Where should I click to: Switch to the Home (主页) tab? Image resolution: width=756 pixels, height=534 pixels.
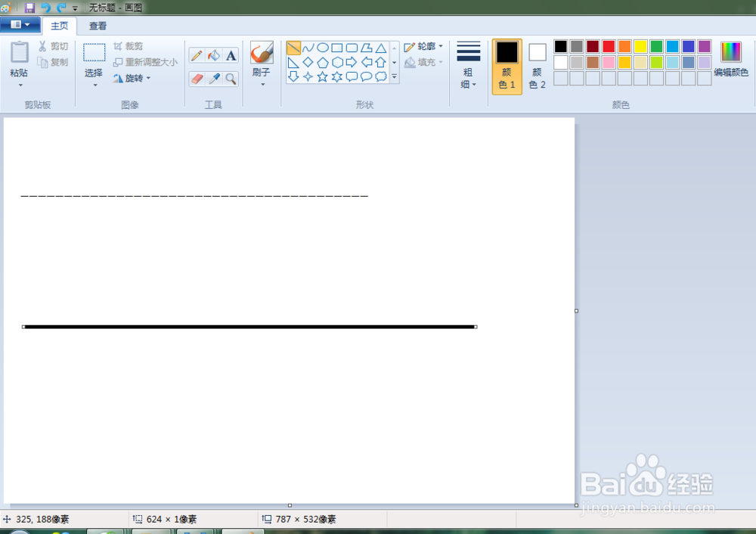tap(59, 26)
